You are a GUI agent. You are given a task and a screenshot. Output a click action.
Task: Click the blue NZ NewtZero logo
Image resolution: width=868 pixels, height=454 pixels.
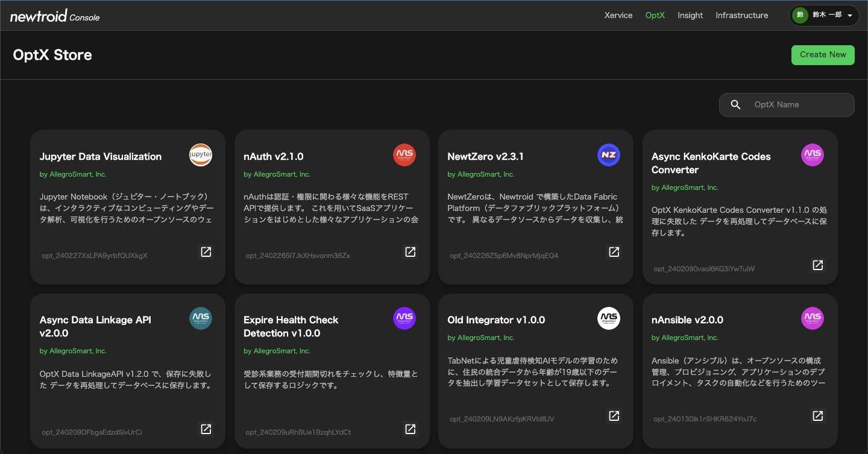pos(609,155)
